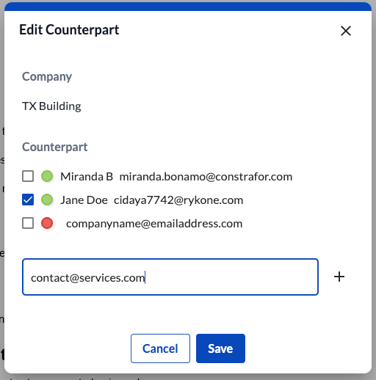Click the Company section label

[x=47, y=77]
